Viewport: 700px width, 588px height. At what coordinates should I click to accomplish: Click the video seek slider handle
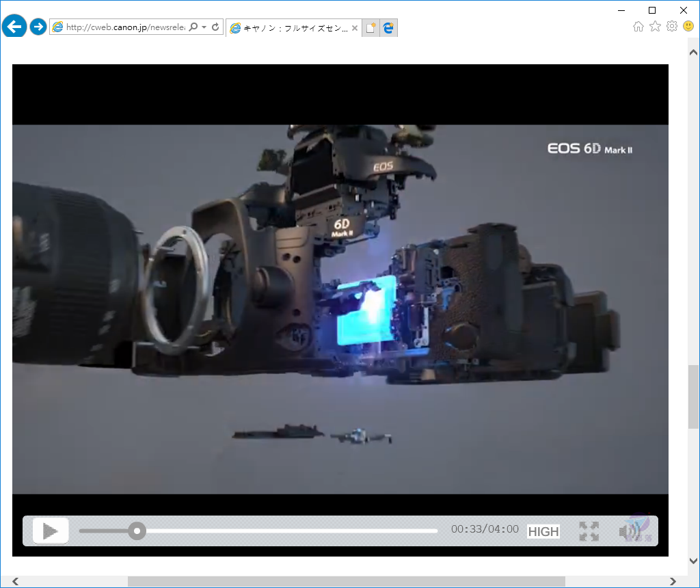tap(137, 531)
